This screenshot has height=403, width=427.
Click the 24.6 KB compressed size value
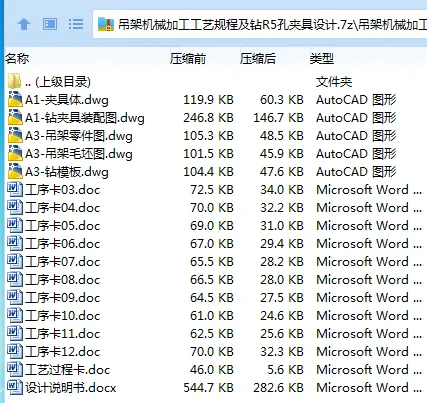282,316
